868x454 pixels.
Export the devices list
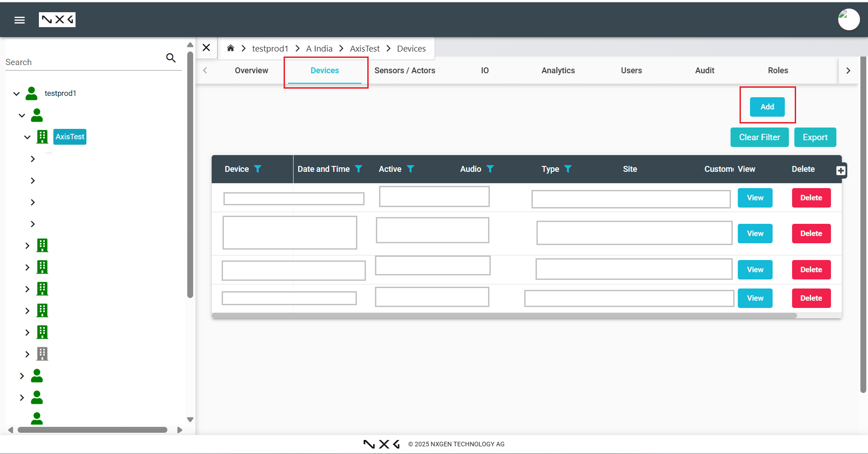(815, 137)
